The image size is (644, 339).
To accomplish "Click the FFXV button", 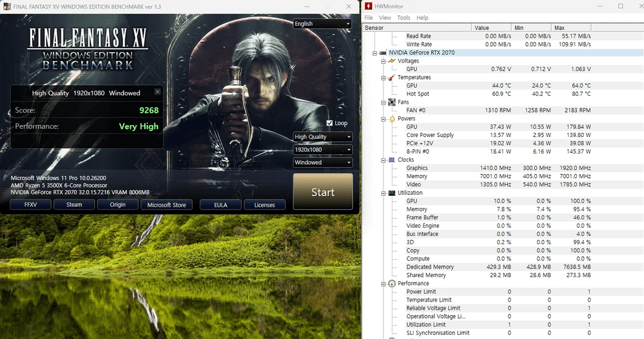I will pyautogui.click(x=30, y=204).
